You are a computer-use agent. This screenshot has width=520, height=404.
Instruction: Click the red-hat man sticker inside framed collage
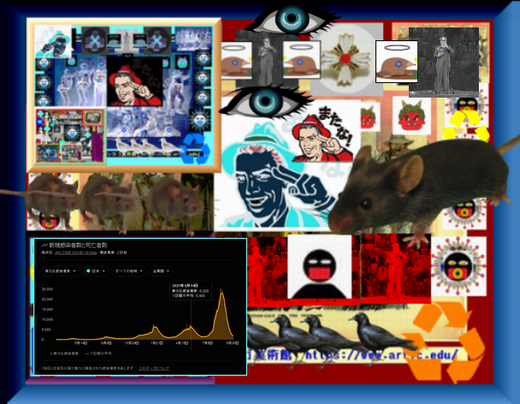click(x=135, y=81)
